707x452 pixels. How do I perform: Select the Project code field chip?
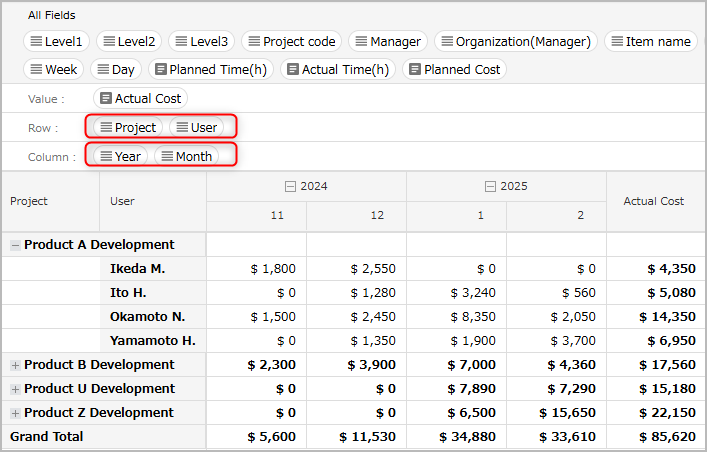coord(292,42)
